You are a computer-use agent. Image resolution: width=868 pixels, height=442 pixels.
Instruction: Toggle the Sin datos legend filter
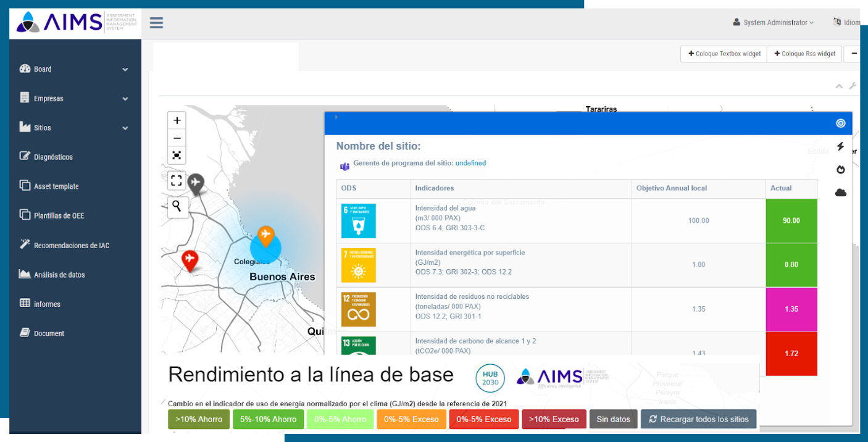click(613, 419)
